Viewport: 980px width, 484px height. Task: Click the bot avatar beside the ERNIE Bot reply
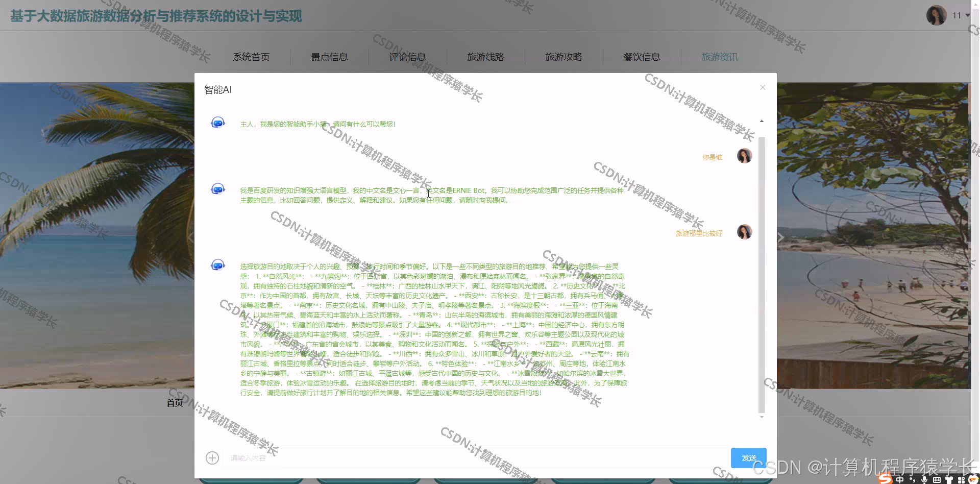point(218,189)
